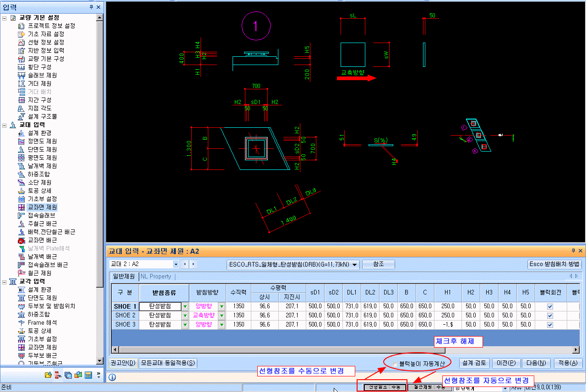Open the 접속슬래브 tree item
The width and height of the screenshot is (586, 392).
[x=42, y=215]
